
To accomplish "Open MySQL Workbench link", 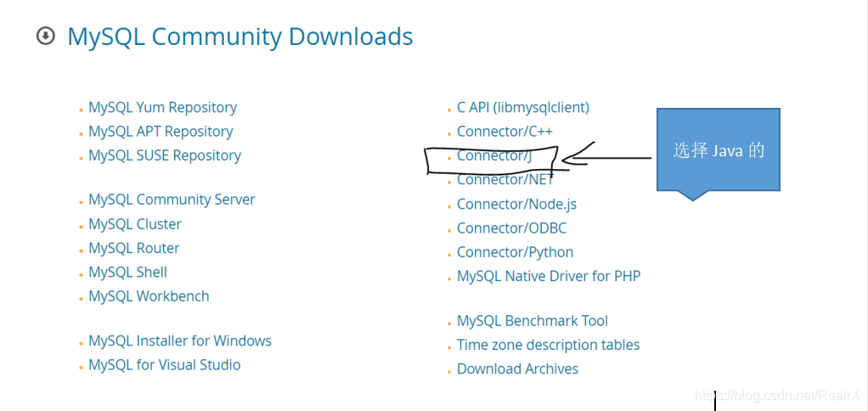I will coord(149,296).
